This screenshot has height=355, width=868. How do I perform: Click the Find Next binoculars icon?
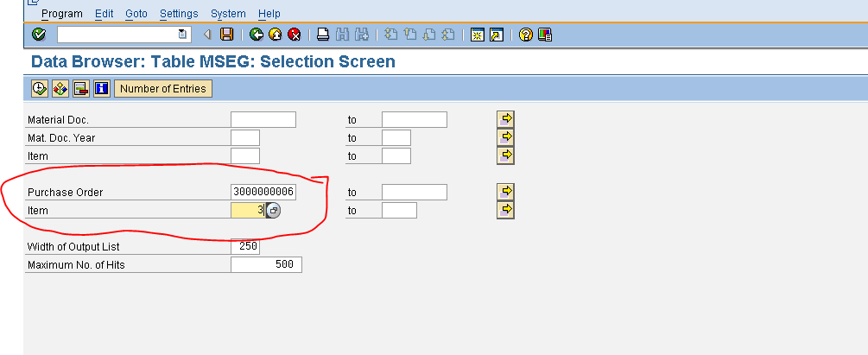click(362, 35)
